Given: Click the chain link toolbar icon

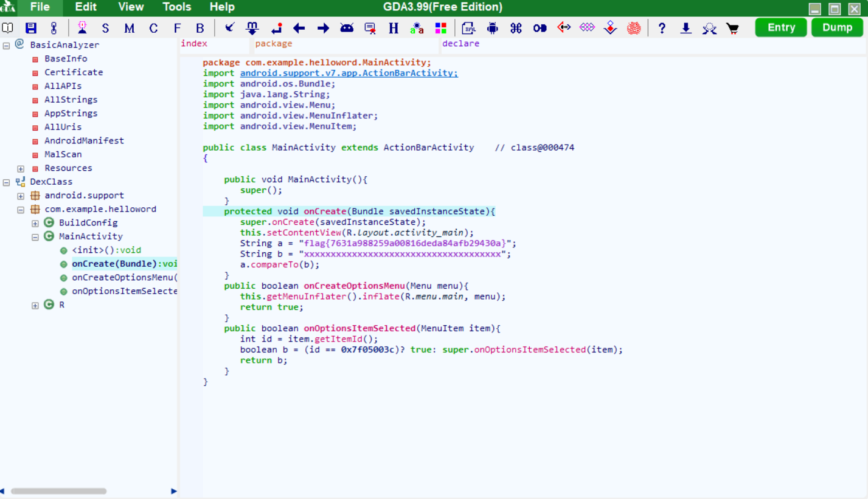Looking at the screenshot, I should click(54, 28).
